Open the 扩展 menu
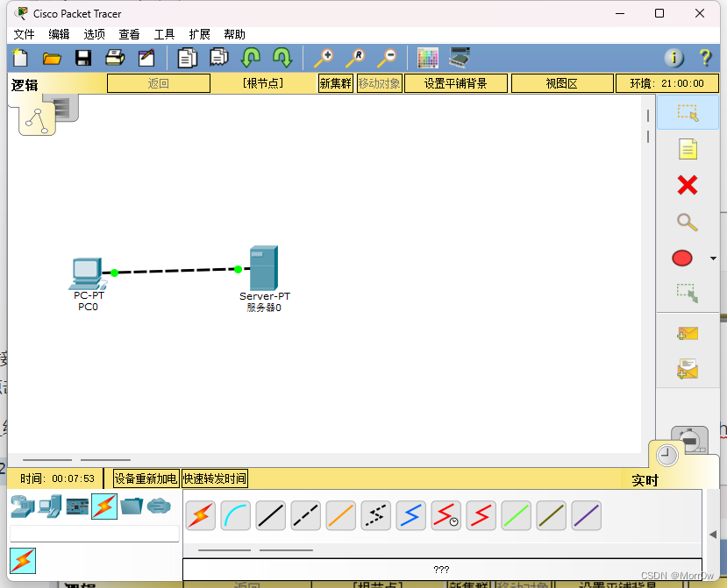The image size is (727, 588). click(199, 34)
